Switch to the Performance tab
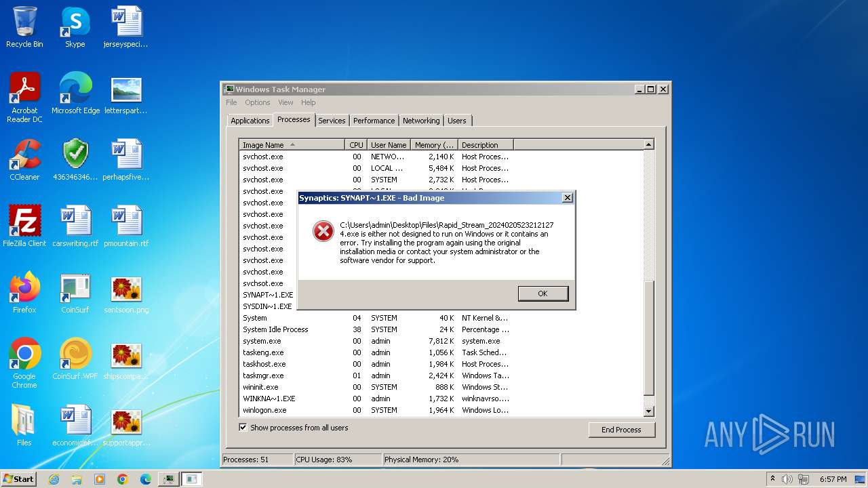The image size is (868, 488). coord(374,121)
